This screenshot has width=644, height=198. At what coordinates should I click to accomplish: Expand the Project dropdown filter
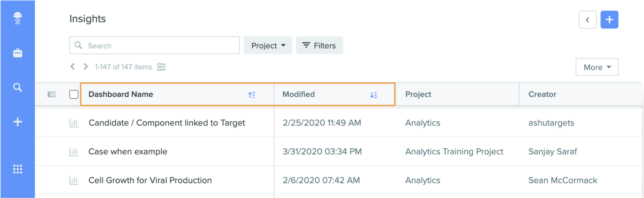point(268,45)
